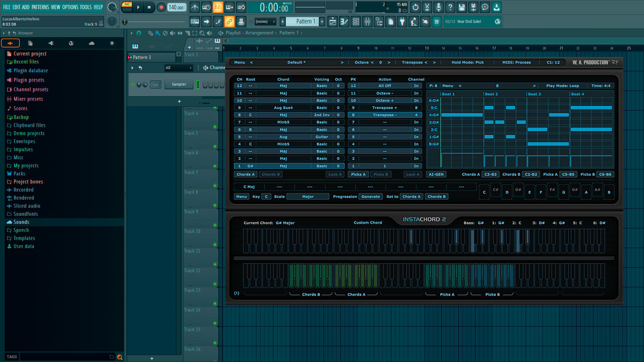The width and height of the screenshot is (644, 362).
Task: Click the browser cloud tab icon
Action: click(91, 43)
